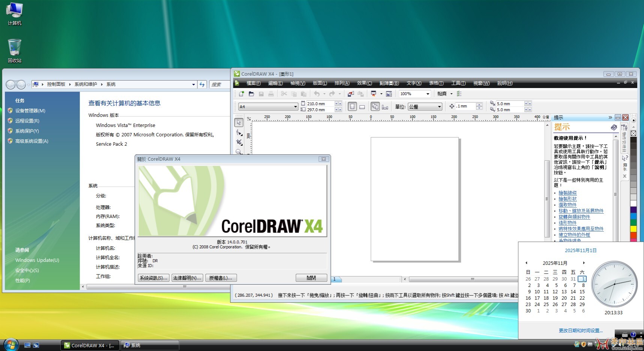The width and height of the screenshot is (644, 351).
Task: Open the 公釐 units dropdown
Action: coord(440,106)
